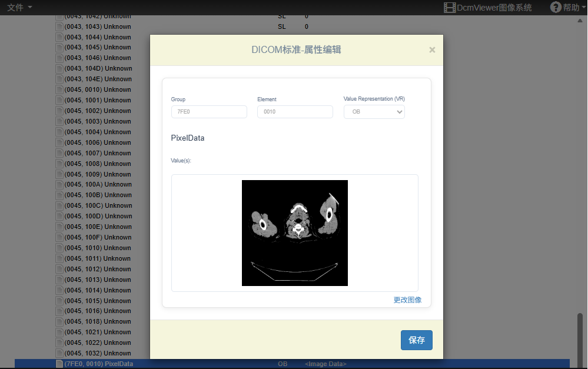This screenshot has height=369, width=588.
Task: Click document icon beside (0045, 100F) Unknown
Action: click(x=59, y=237)
